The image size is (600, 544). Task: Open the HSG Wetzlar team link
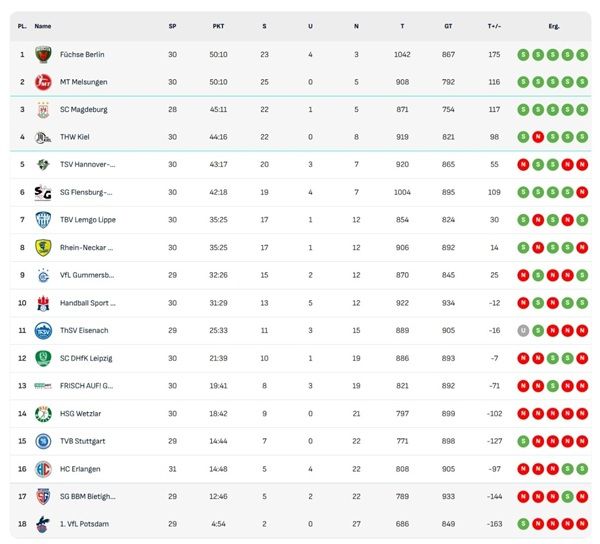(x=83, y=413)
